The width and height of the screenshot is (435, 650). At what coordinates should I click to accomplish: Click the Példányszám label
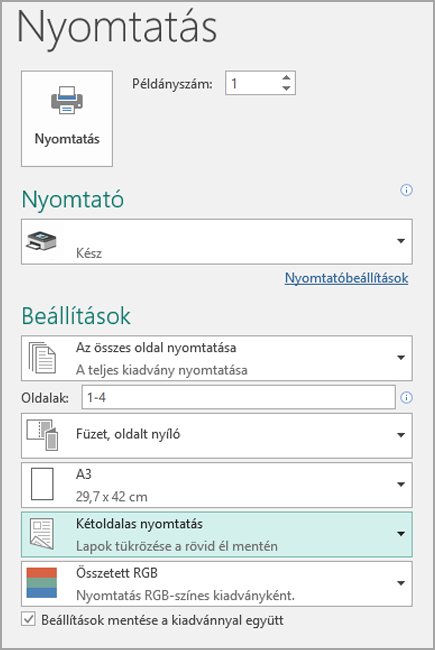(x=172, y=84)
